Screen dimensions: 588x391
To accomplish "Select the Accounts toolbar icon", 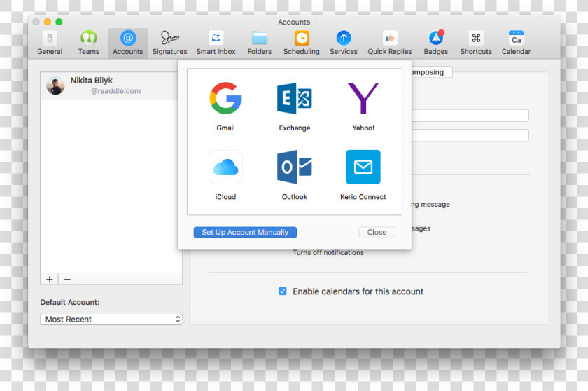I will (128, 43).
